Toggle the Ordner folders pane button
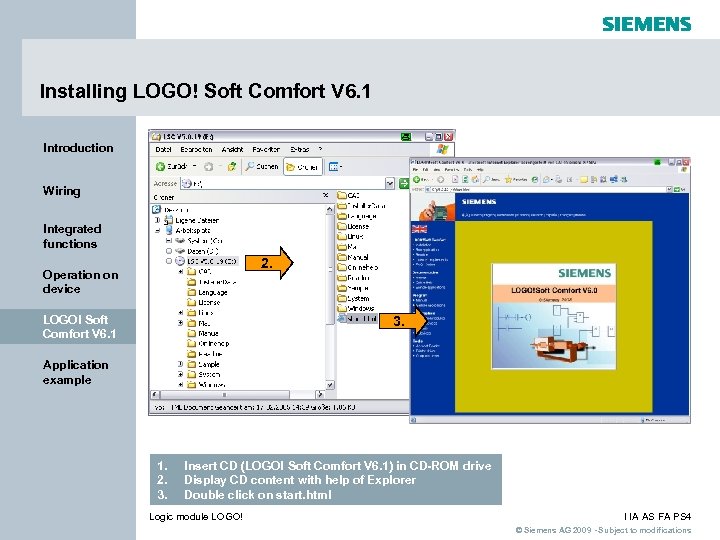This screenshot has height=540, width=720. click(x=303, y=167)
